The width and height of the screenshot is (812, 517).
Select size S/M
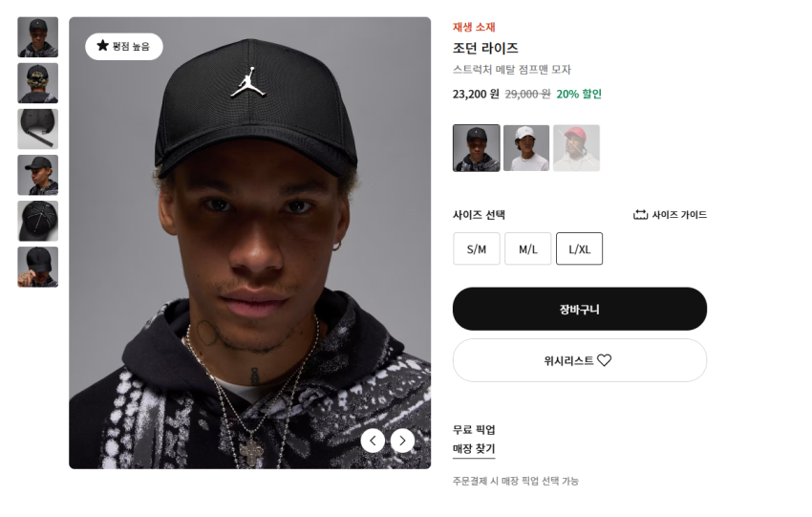point(477,249)
